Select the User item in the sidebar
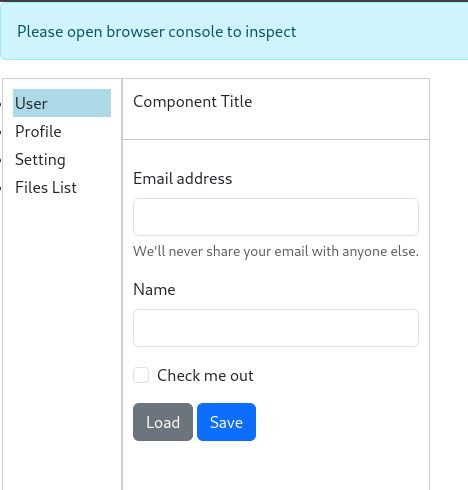Image resolution: width=468 pixels, height=490 pixels. click(62, 103)
